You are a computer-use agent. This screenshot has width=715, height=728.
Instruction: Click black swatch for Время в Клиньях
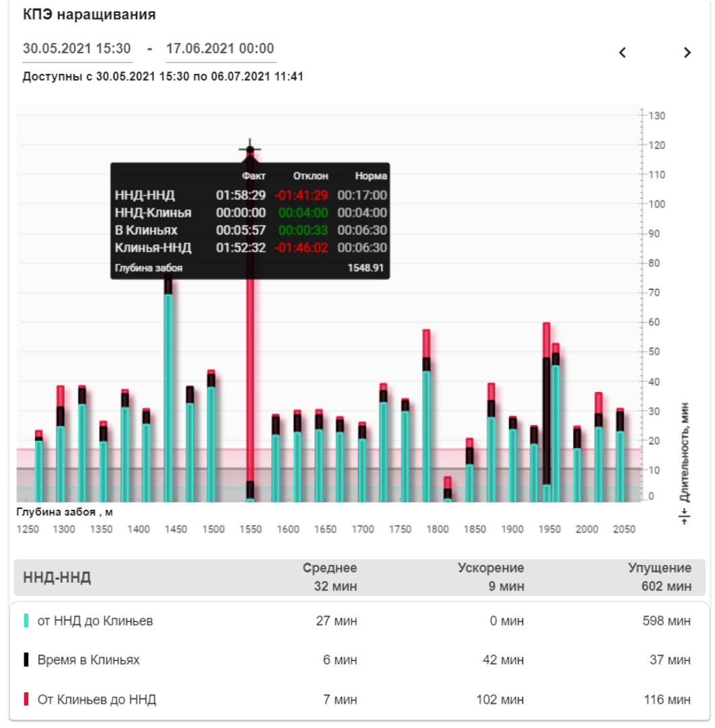point(26,660)
